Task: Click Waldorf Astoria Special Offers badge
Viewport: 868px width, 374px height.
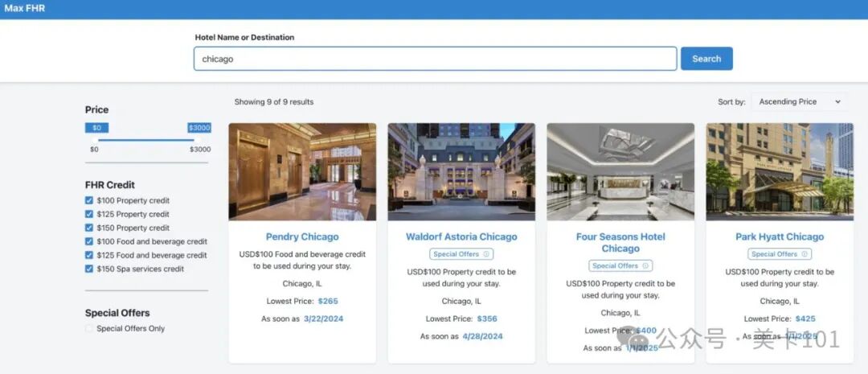Action: tap(461, 254)
